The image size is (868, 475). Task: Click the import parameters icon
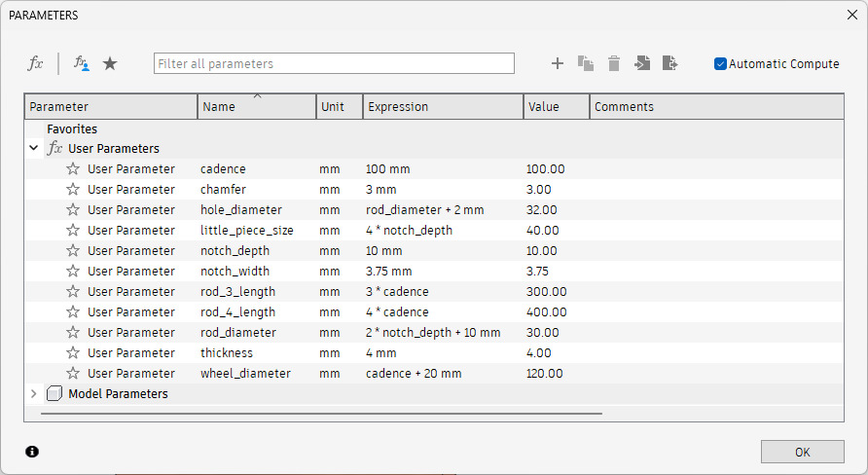pyautogui.click(x=642, y=63)
